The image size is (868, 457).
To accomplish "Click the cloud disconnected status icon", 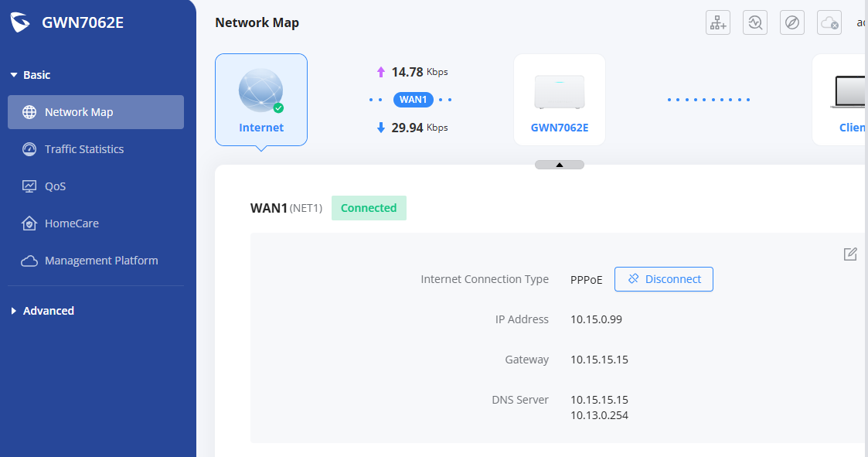I will coord(829,22).
